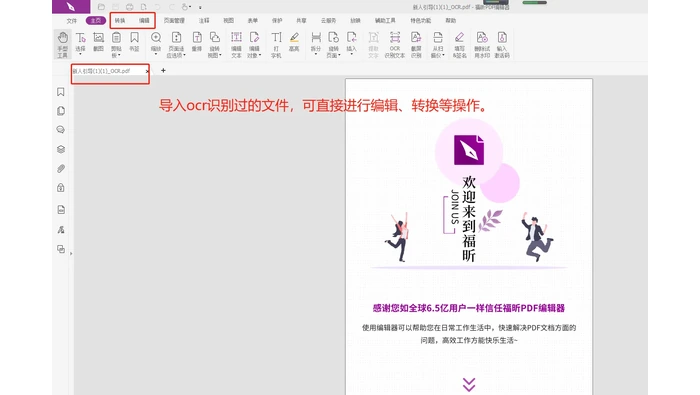Image resolution: width=700 pixels, height=395 pixels.
Task: Expand the 旋转视图 rotate view dropdown
Action: click(x=220, y=56)
